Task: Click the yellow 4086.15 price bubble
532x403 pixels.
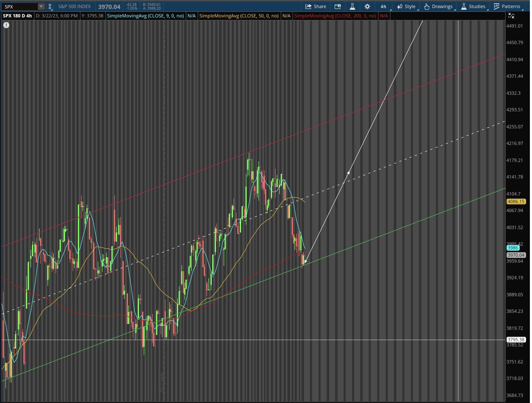Action: click(516, 201)
